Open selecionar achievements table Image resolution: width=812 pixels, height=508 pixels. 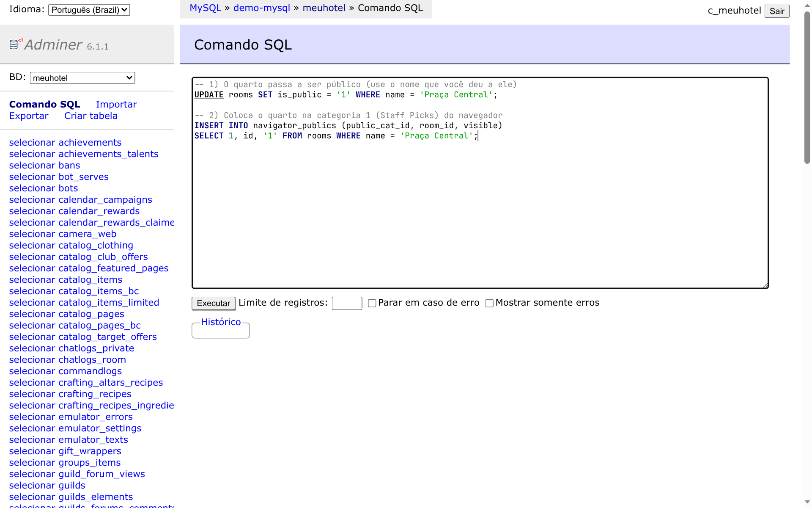point(65,143)
